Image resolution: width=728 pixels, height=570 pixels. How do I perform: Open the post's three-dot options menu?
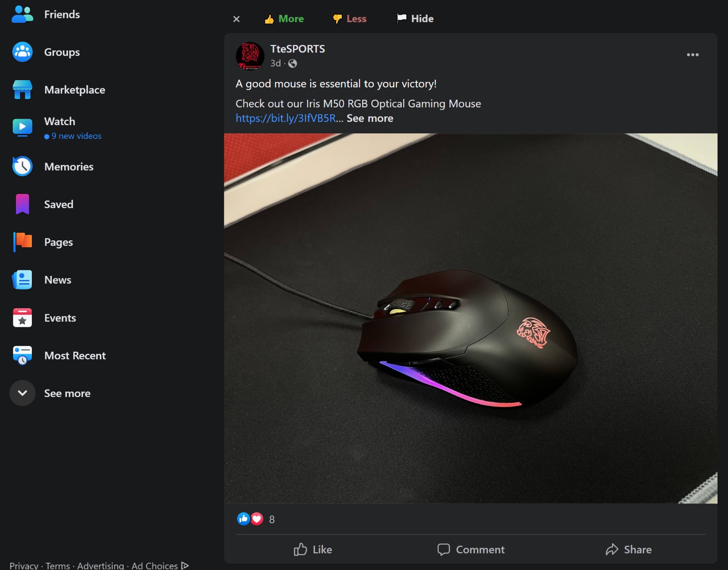[693, 55]
